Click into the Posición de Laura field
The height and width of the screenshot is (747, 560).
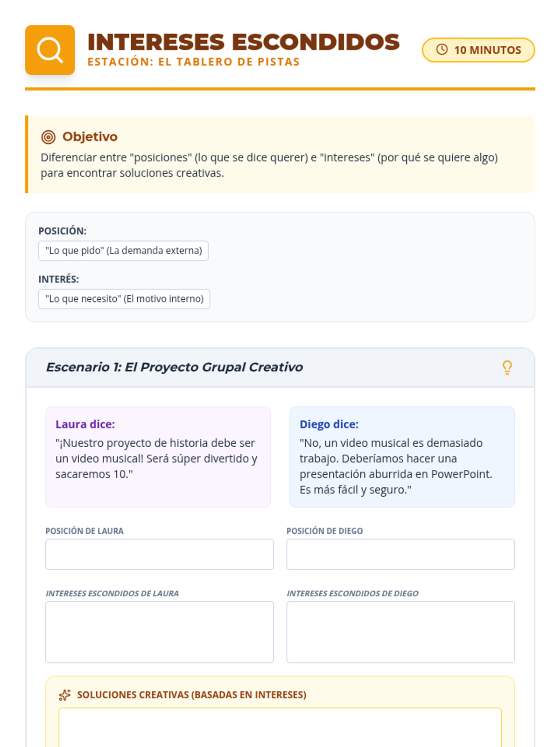click(x=160, y=554)
